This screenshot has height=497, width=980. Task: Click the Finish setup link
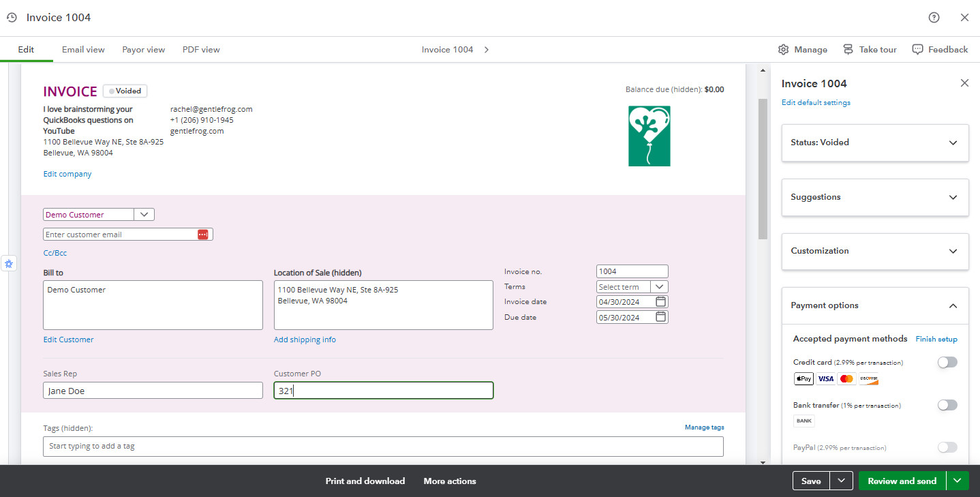tap(936, 339)
